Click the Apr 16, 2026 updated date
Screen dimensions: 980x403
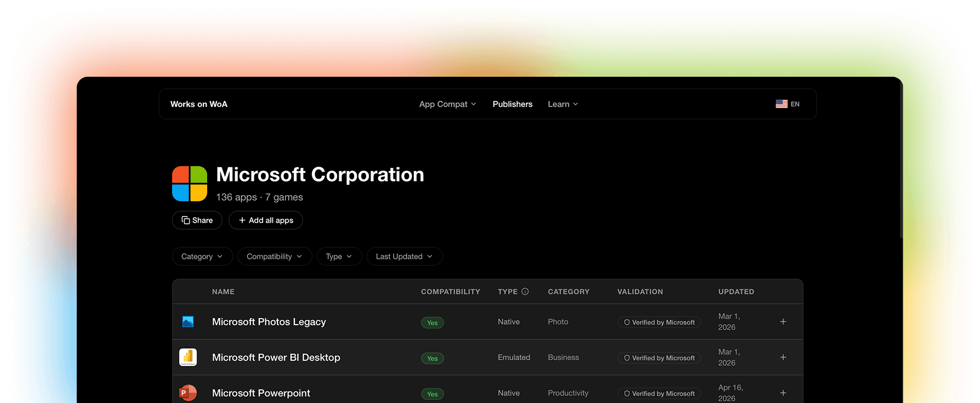tap(731, 393)
